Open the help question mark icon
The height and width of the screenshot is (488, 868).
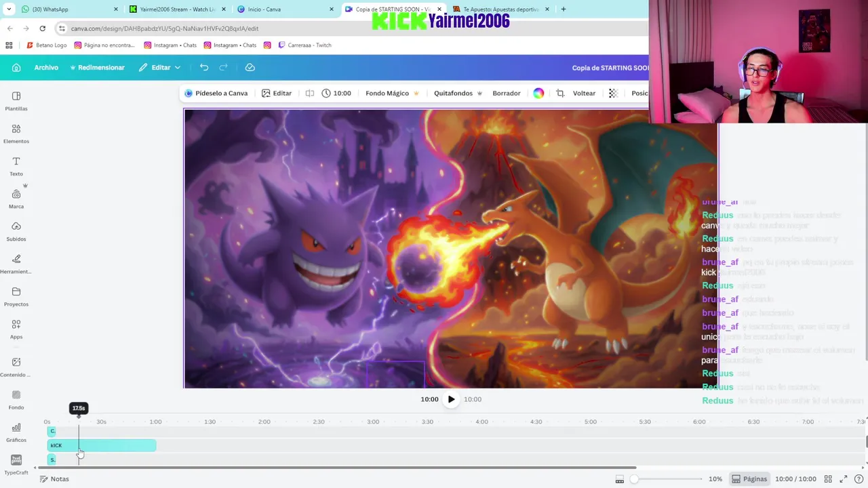[x=859, y=479]
